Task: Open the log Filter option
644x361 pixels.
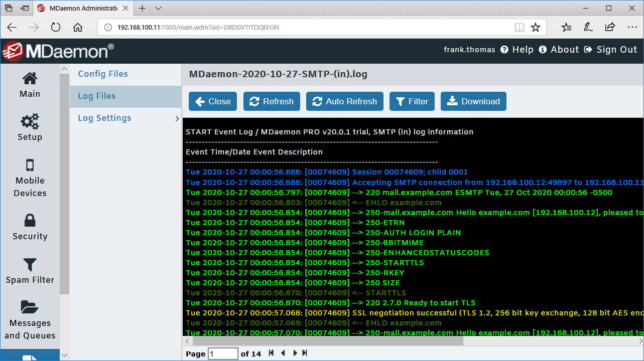Action: pyautogui.click(x=412, y=101)
